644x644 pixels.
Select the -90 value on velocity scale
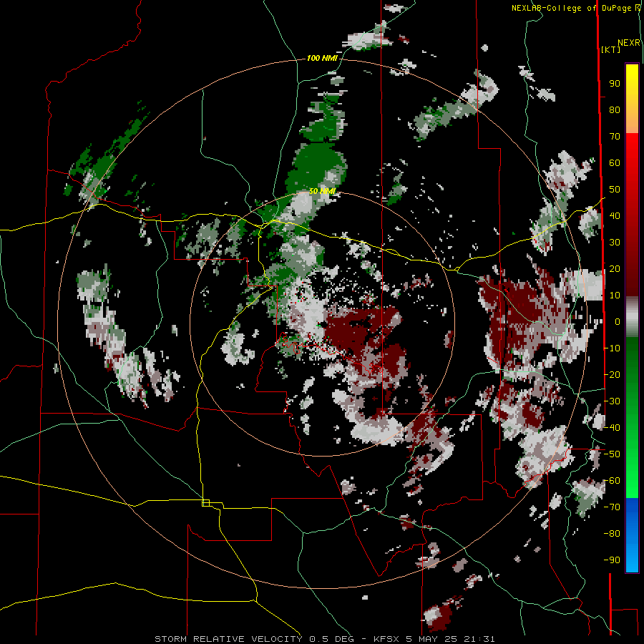pos(612,560)
